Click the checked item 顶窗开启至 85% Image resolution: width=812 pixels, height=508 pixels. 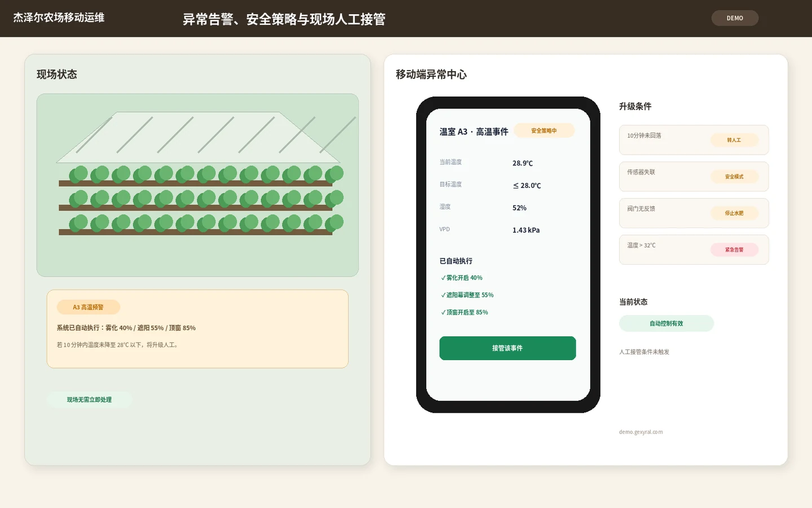(464, 312)
